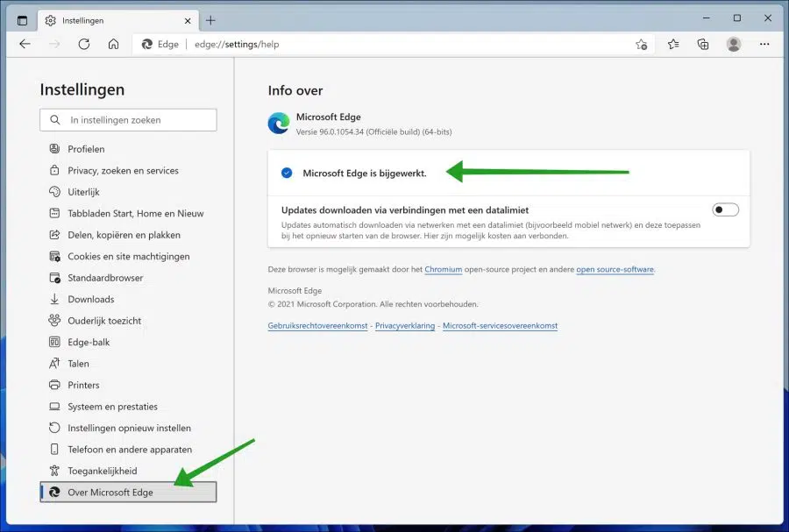Click the Uiterlijk palette icon
Image resolution: width=789 pixels, height=532 pixels.
pos(54,192)
